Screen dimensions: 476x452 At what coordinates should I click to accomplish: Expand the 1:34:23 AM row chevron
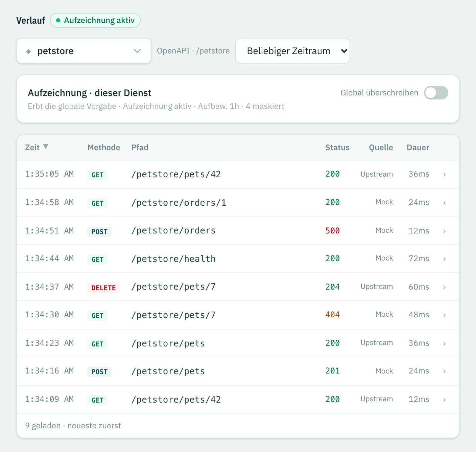(x=444, y=344)
